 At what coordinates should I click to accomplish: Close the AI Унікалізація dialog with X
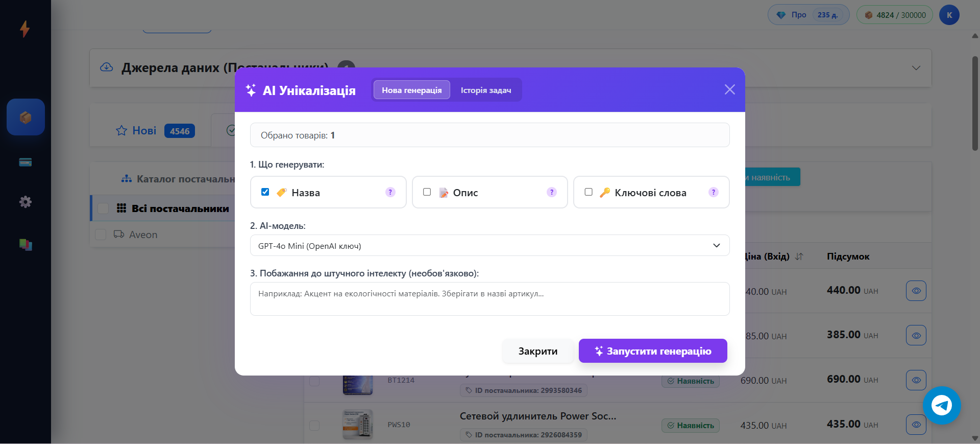730,89
